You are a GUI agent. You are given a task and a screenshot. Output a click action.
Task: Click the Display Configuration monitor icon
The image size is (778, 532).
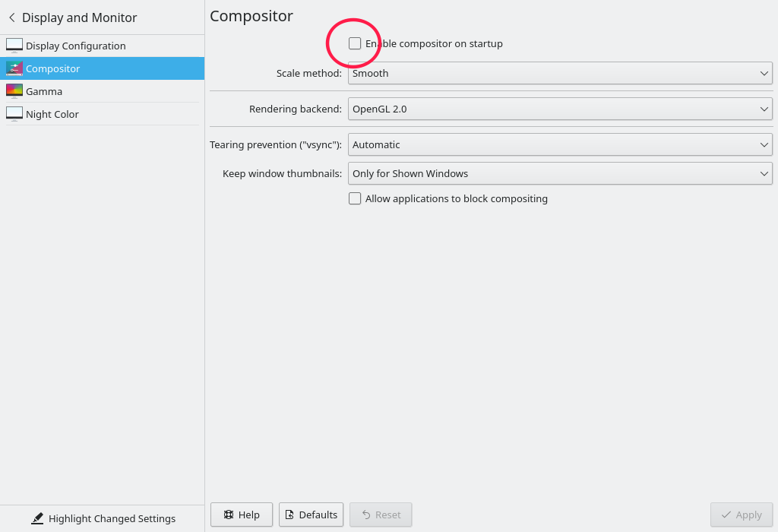click(x=14, y=46)
